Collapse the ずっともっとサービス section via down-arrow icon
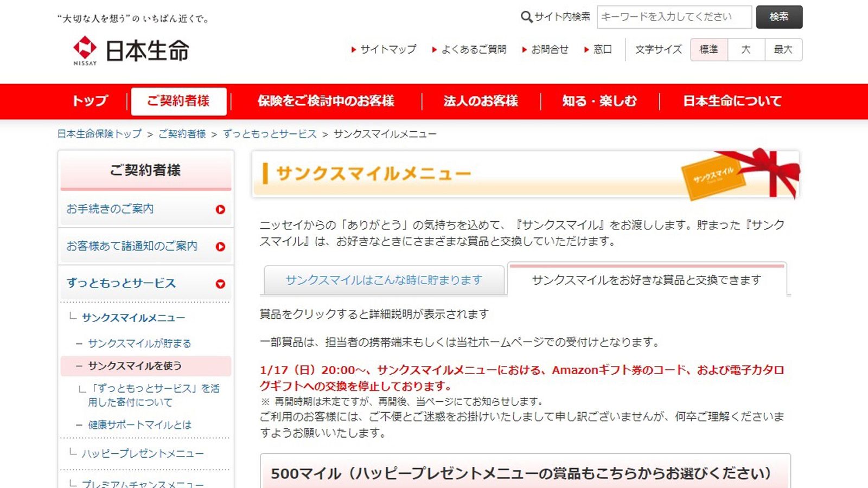 tap(220, 284)
